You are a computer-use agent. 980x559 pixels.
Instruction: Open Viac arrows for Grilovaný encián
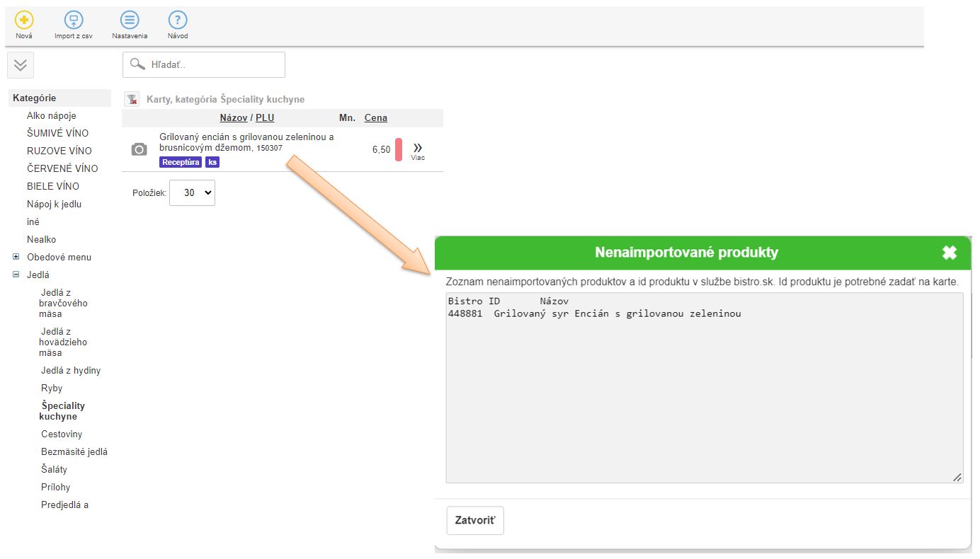pyautogui.click(x=418, y=149)
